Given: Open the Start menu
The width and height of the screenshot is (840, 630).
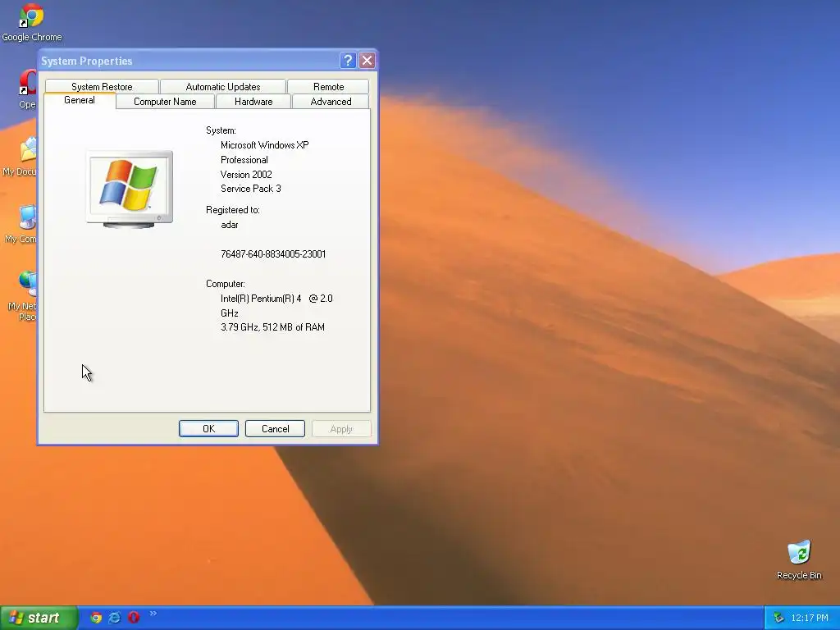Looking at the screenshot, I should click(x=39, y=618).
